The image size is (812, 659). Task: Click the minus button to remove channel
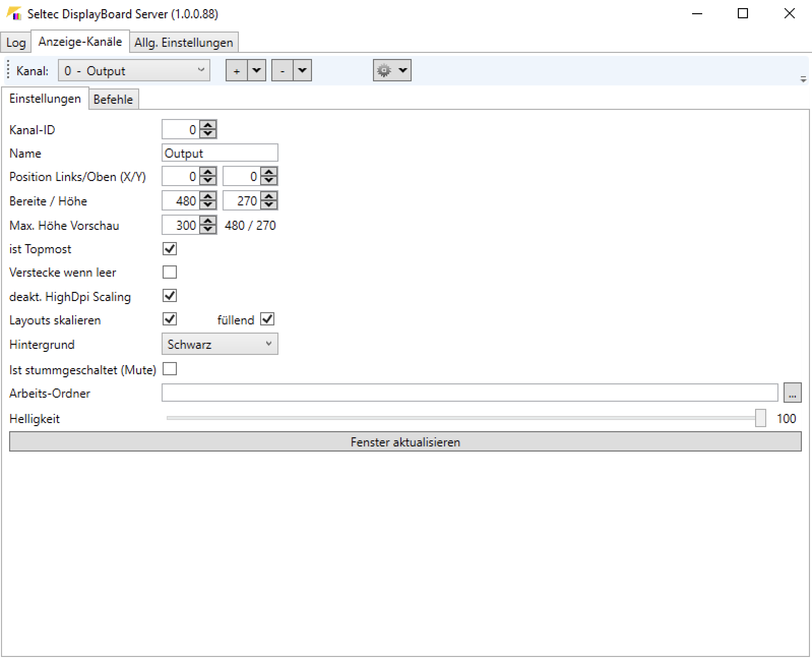(x=283, y=71)
